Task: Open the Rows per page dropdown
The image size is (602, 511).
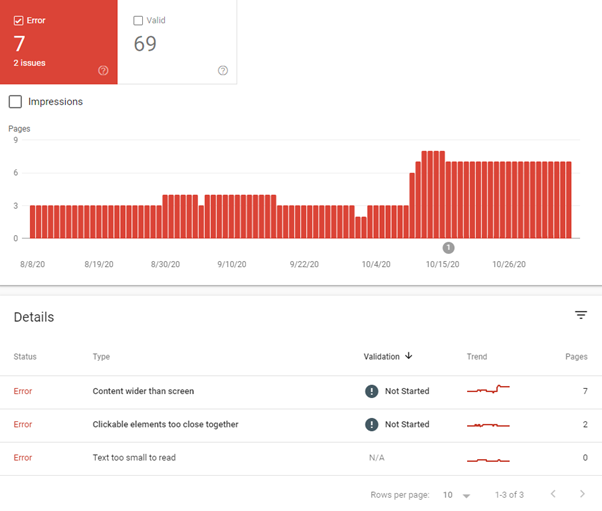Action: pyautogui.click(x=457, y=495)
